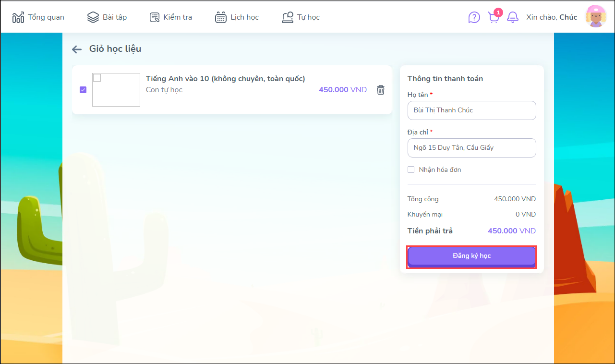Open the help question mark icon

pos(474,17)
